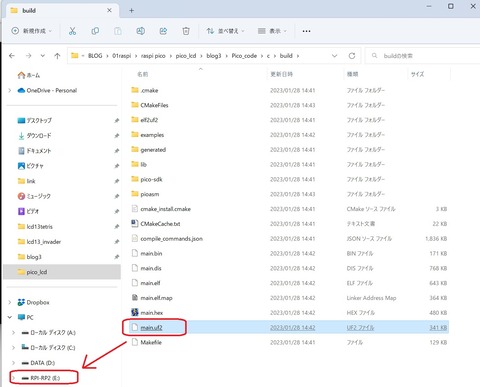Image resolution: width=480 pixels, height=387 pixels.
Task: Add a new tab with plus button
Action: (x=131, y=11)
